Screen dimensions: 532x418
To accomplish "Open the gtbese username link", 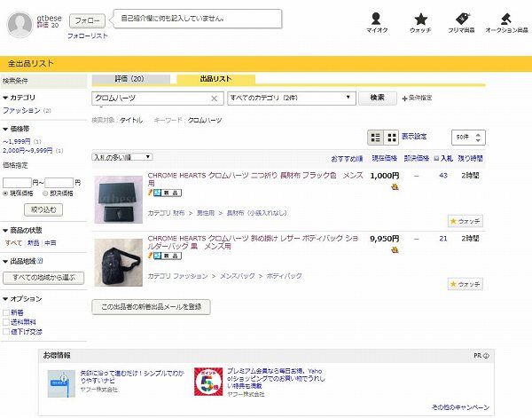I will coord(49,18).
